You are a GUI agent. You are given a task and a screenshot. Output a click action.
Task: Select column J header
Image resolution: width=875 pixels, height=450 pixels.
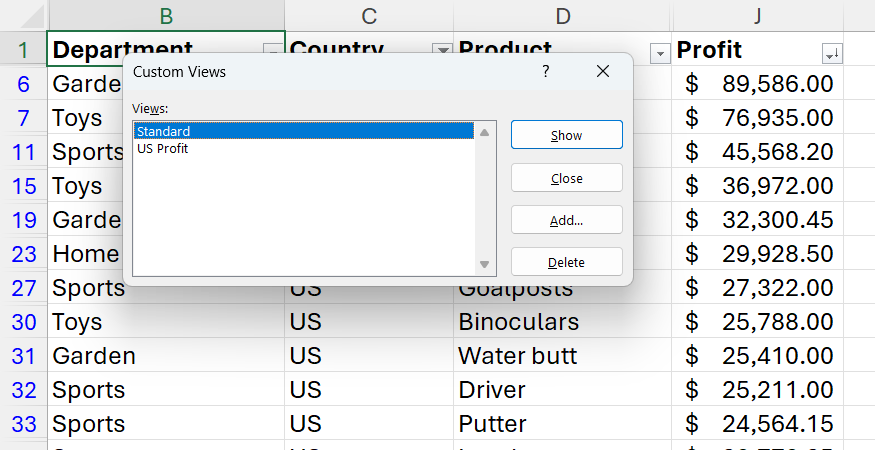click(757, 16)
